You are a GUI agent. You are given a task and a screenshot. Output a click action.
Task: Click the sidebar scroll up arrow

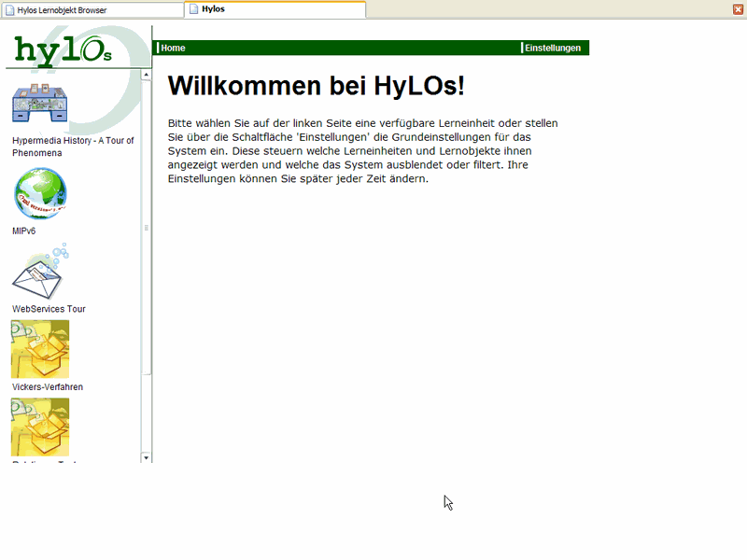pos(147,75)
